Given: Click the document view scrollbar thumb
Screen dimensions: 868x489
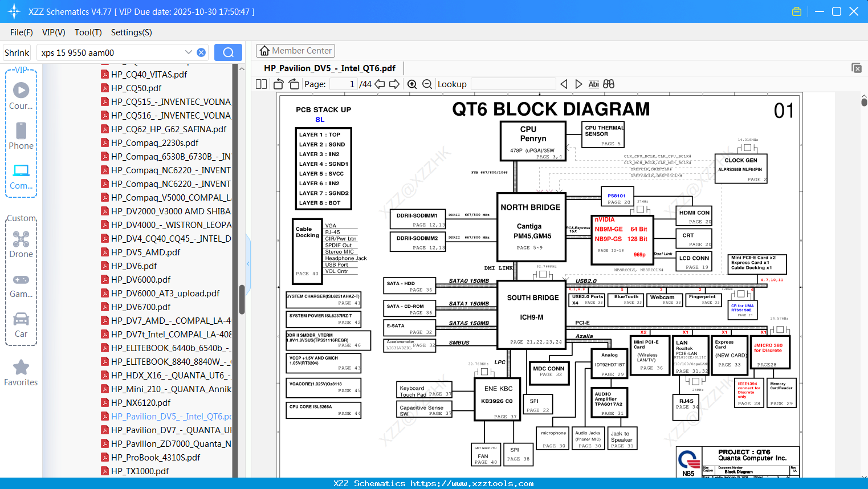Looking at the screenshot, I should coord(864,101).
